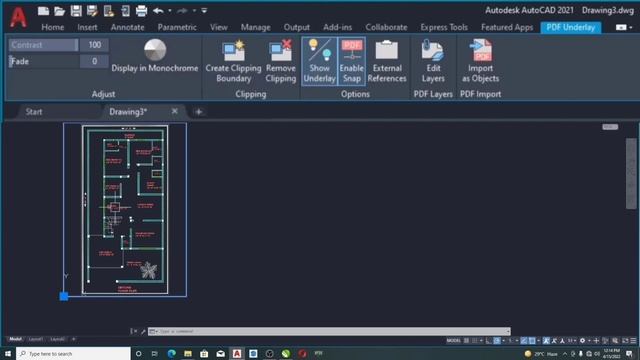This screenshot has width=640, height=360.
Task: Click the Save to Web & Mobile icon
Action: [125, 11]
